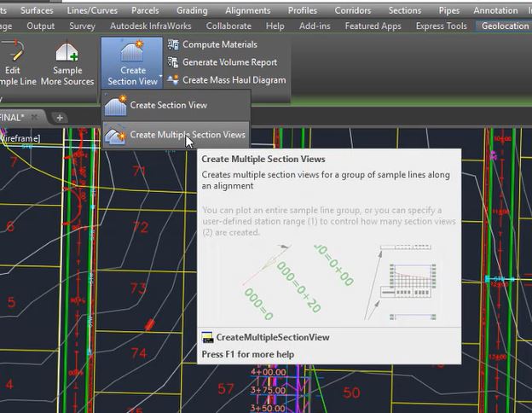The image size is (532, 413).
Task: Open the Grading menu
Action: click(192, 10)
